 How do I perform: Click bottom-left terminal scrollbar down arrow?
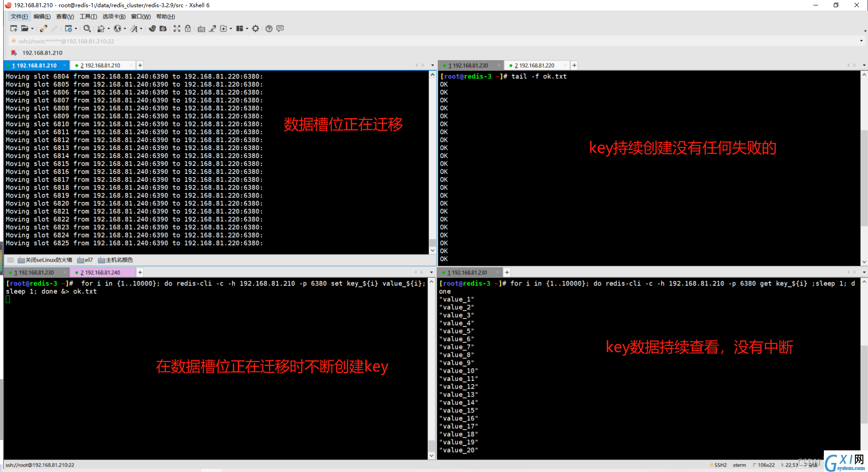tap(432, 456)
